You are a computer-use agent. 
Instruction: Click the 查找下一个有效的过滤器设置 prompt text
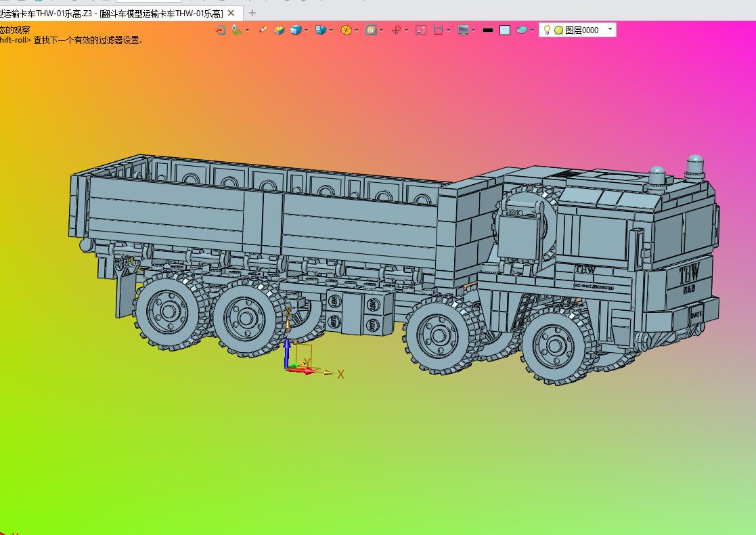(x=87, y=40)
